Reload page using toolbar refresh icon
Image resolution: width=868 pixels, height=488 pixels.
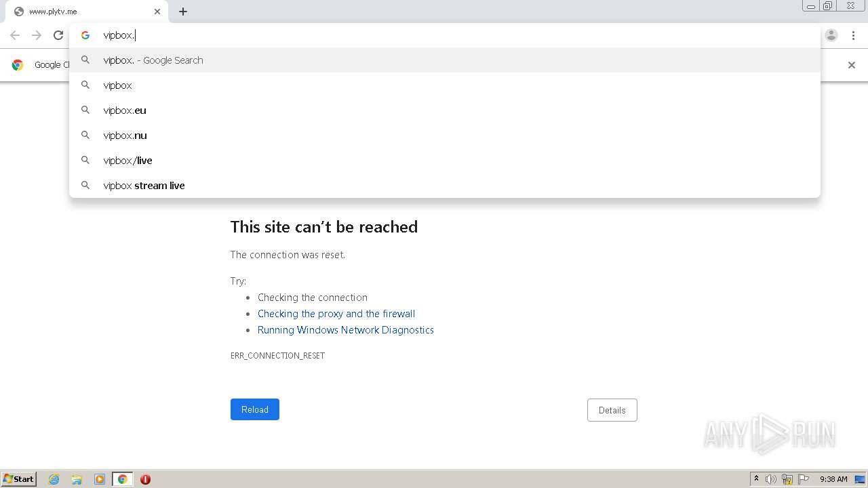point(58,35)
